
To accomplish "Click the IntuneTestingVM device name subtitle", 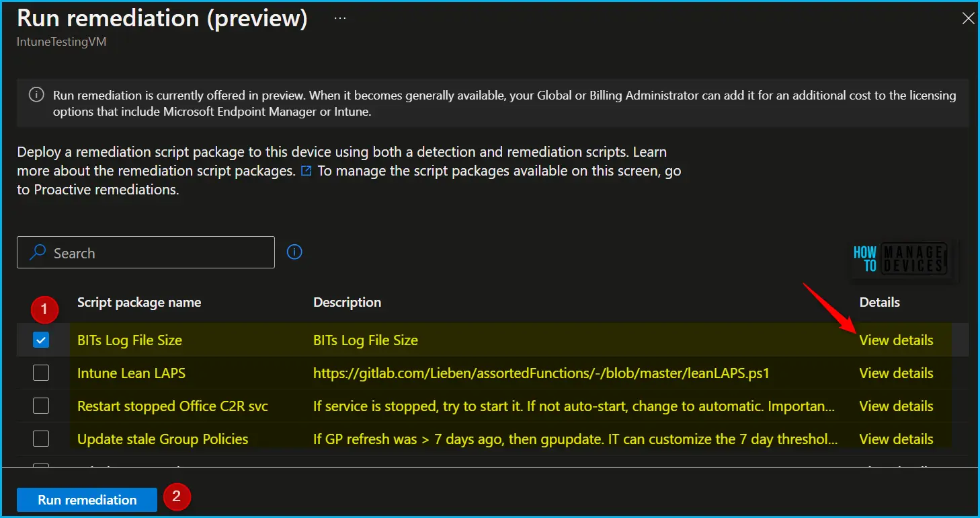I will 62,42.
